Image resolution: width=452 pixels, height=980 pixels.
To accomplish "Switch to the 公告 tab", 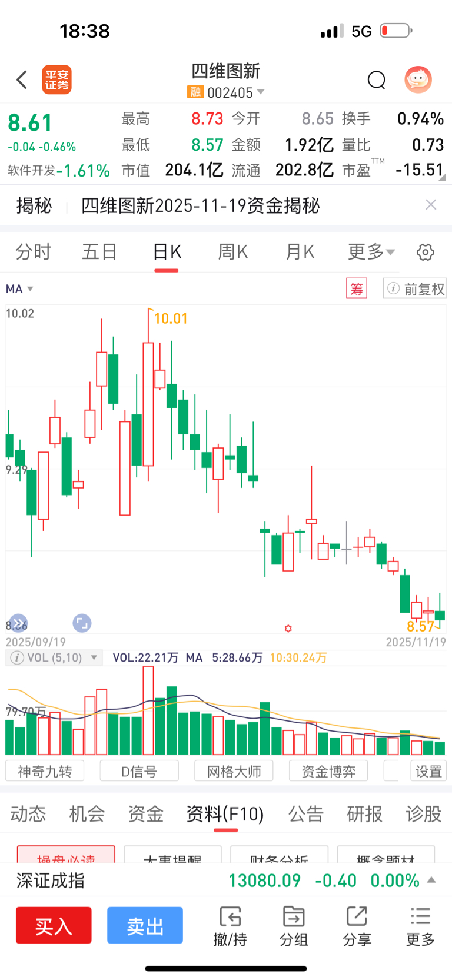I will click(306, 814).
